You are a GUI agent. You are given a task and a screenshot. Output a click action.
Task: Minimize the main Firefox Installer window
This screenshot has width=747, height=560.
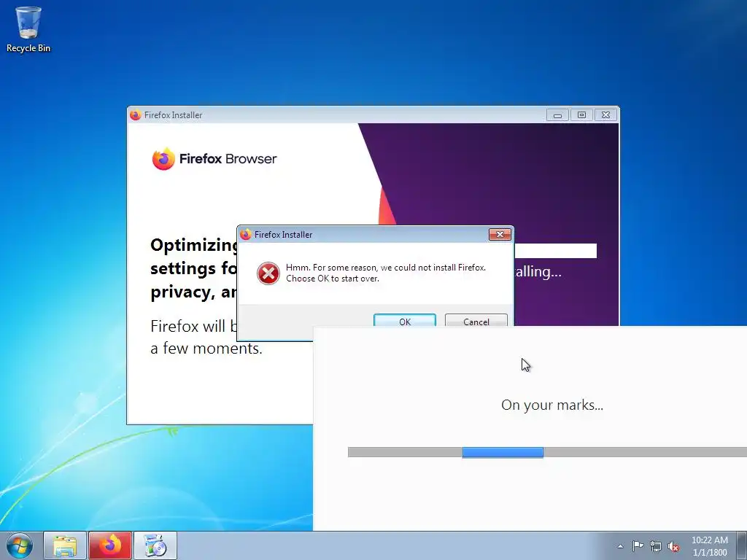(x=557, y=114)
